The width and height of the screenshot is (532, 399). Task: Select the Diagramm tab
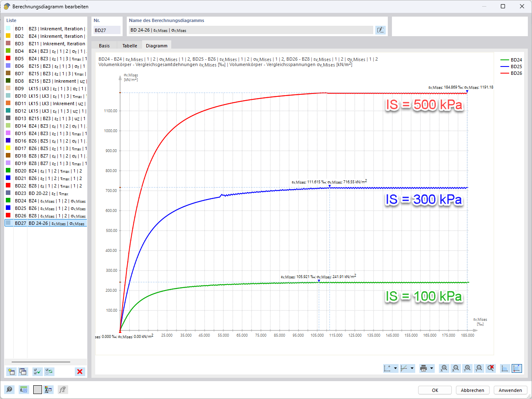click(x=157, y=46)
